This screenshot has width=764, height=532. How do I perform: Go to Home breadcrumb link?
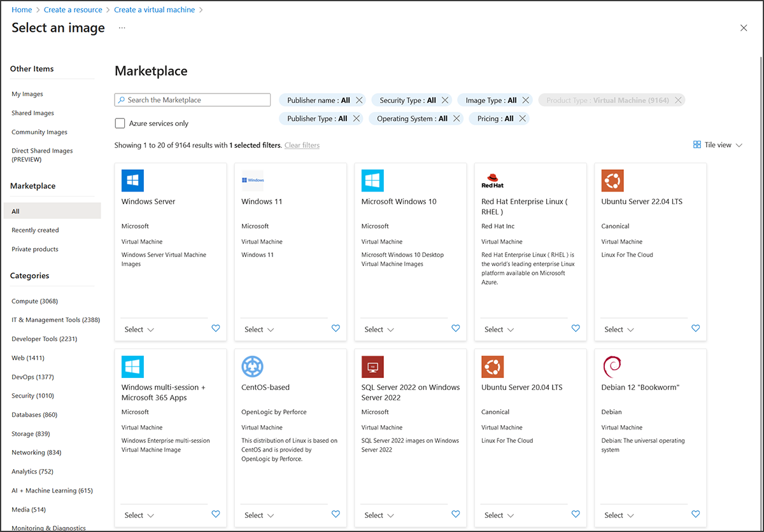(x=22, y=10)
